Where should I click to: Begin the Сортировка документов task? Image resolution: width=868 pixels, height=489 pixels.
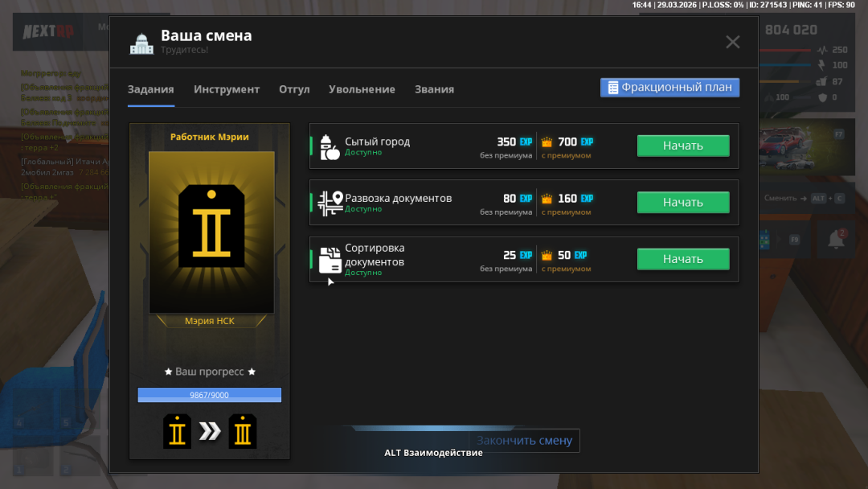(683, 259)
